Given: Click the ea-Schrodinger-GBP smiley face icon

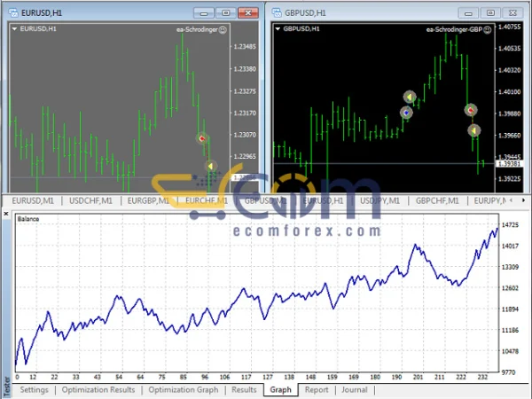Looking at the screenshot, I should point(487,30).
